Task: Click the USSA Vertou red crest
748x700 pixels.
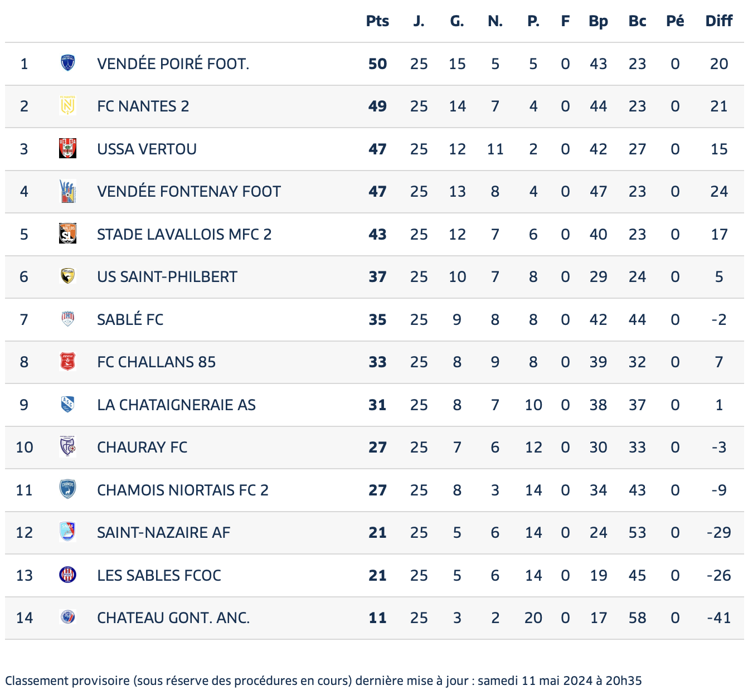Action: pyautogui.click(x=67, y=148)
